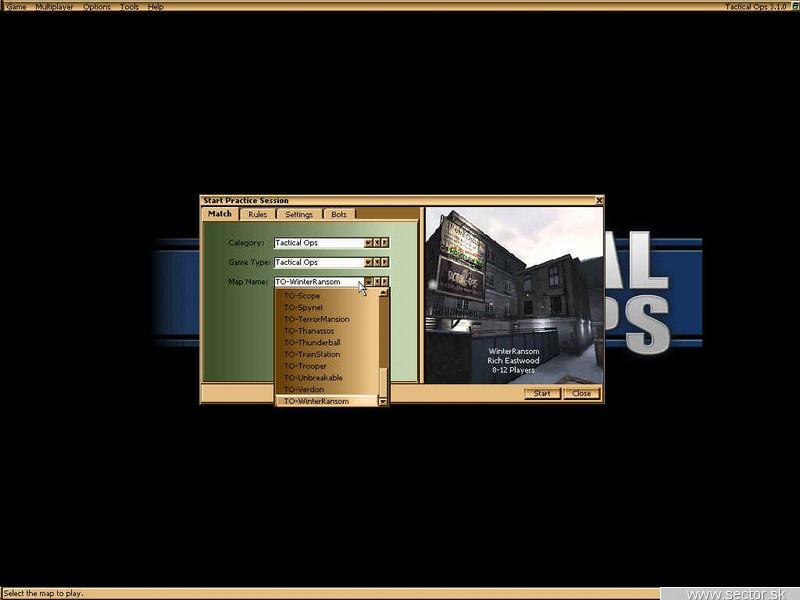
Task: Open the Game Type dropdown arrow
Action: pyautogui.click(x=368, y=262)
